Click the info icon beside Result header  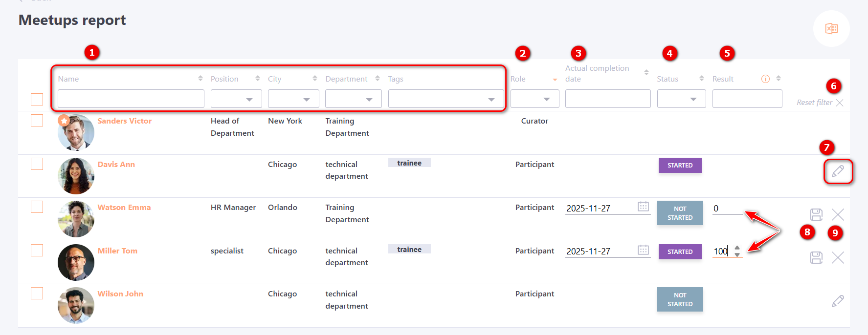tap(765, 79)
